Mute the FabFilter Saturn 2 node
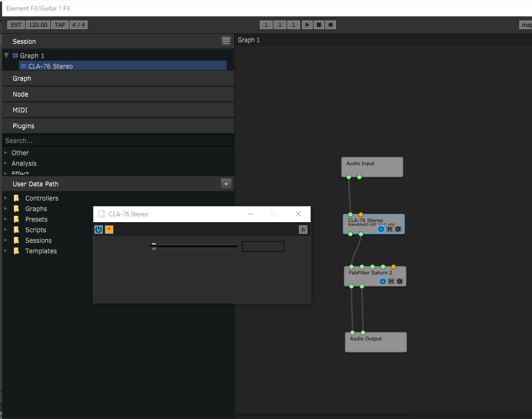The height and width of the screenshot is (419, 532). tap(390, 281)
